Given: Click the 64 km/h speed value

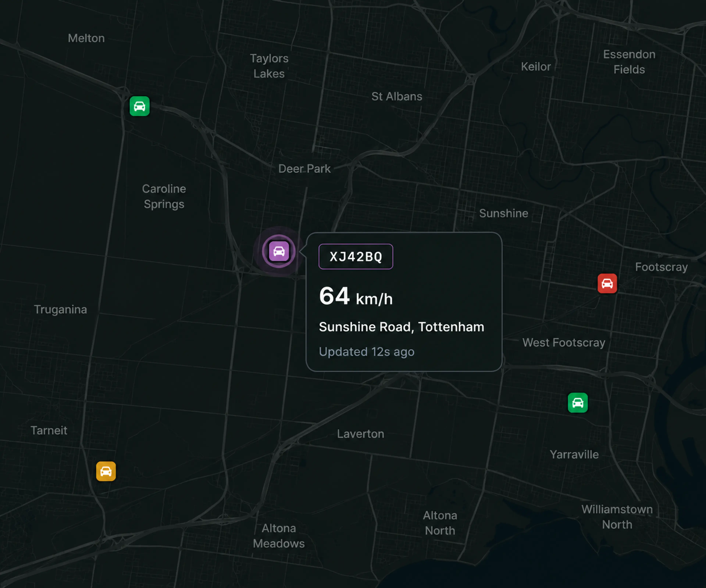Looking at the screenshot, I should (x=356, y=296).
